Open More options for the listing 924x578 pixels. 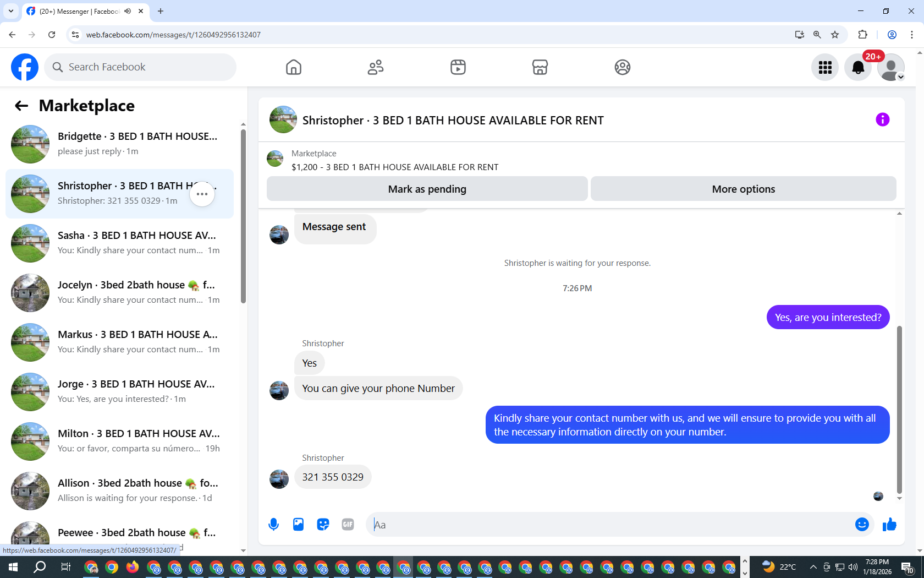(x=744, y=189)
